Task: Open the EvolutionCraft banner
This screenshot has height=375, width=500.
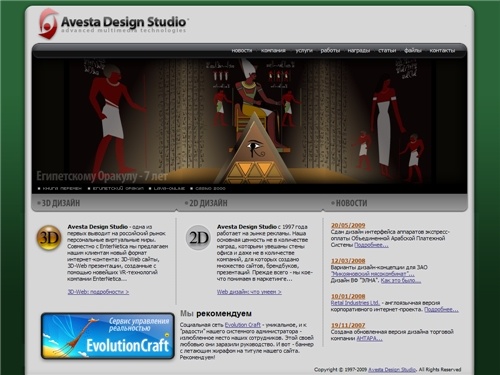Action: coord(107,336)
